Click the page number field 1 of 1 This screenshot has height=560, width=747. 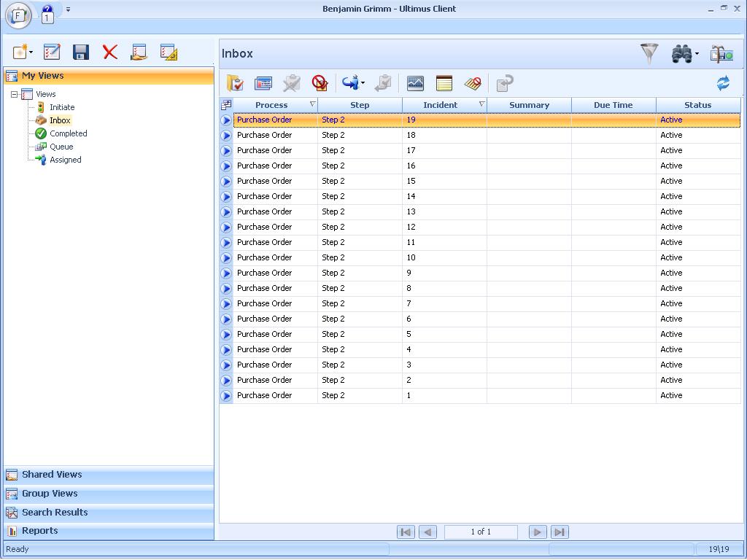click(x=481, y=532)
